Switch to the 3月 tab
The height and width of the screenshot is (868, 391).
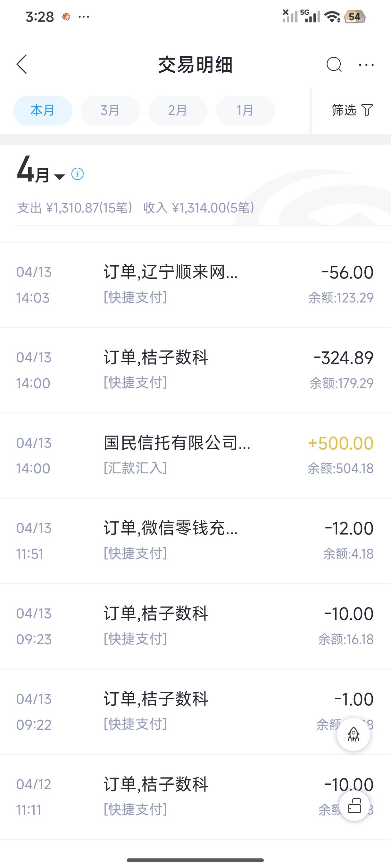(x=110, y=110)
